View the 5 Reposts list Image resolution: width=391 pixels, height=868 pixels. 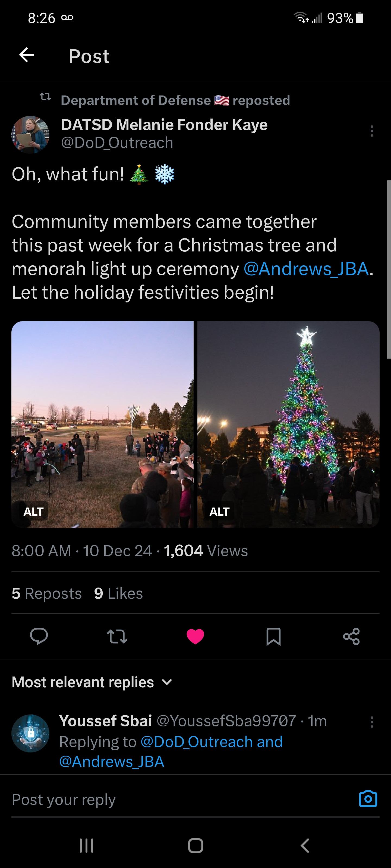coord(46,593)
